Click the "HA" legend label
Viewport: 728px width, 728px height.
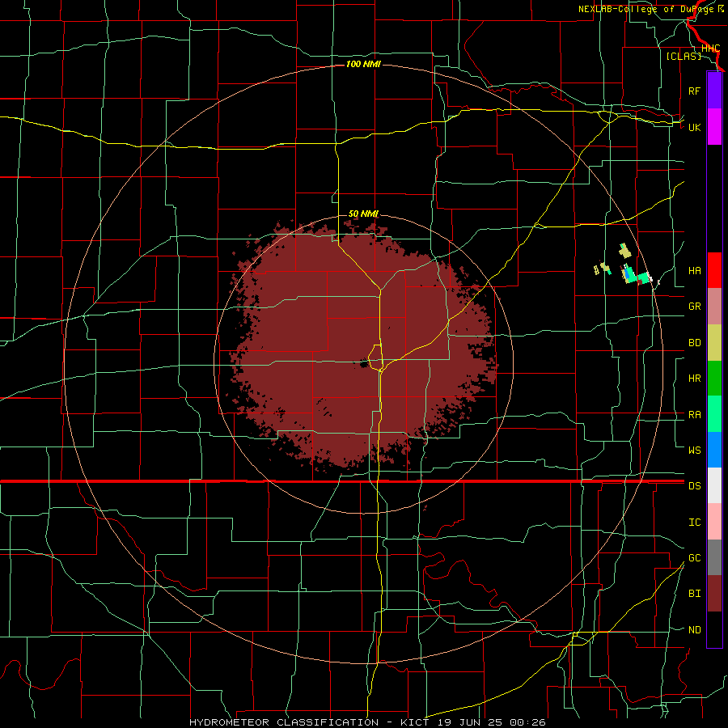click(694, 271)
